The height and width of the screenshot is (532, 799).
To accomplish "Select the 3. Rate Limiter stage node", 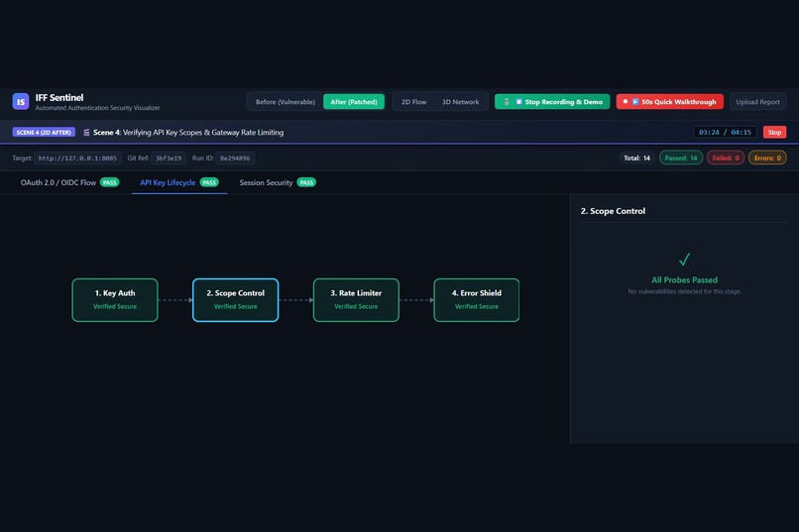I will [356, 300].
